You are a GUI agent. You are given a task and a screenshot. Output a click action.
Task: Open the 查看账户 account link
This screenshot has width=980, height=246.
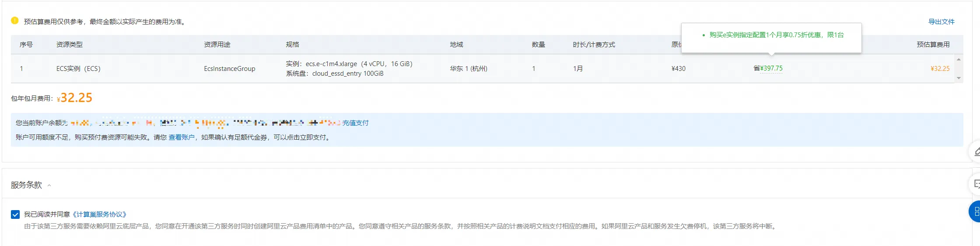182,137
